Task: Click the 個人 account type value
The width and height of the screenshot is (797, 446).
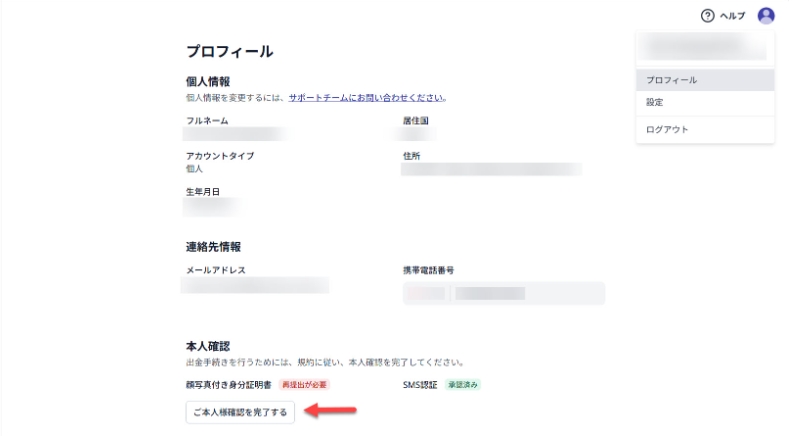Action: [194, 169]
